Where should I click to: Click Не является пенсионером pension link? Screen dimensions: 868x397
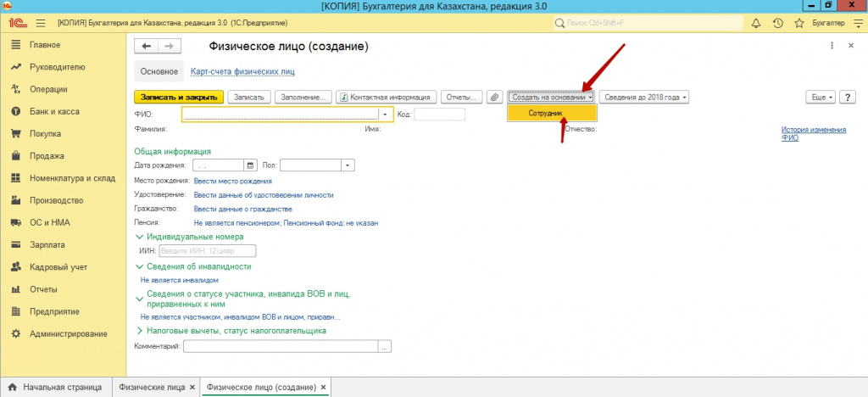tap(287, 222)
